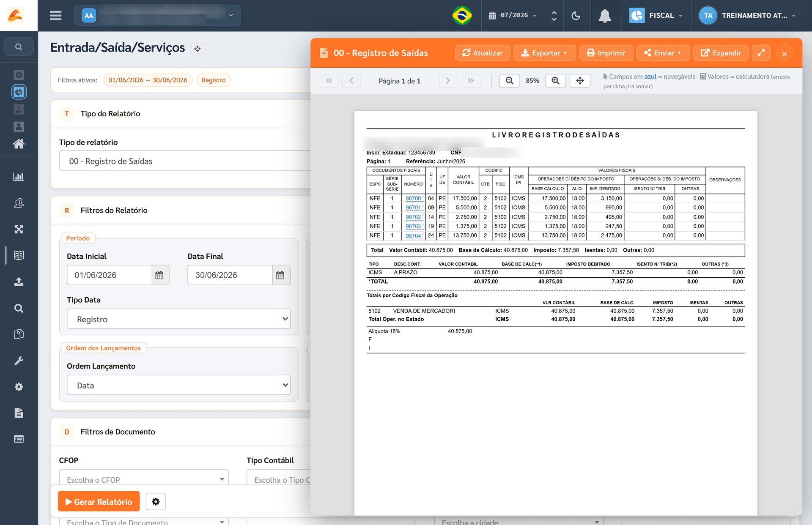This screenshot has width=812, height=525.
Task: Click the Atualizar button
Action: 483,53
